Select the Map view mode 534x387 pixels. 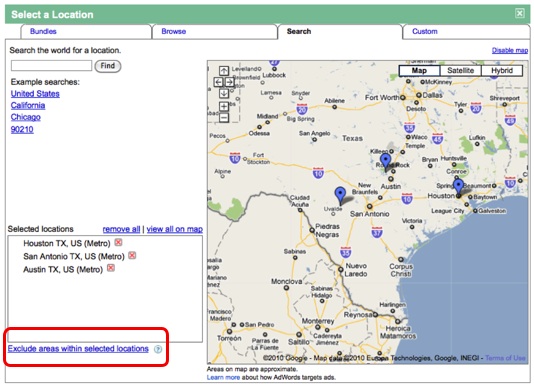[x=419, y=71]
